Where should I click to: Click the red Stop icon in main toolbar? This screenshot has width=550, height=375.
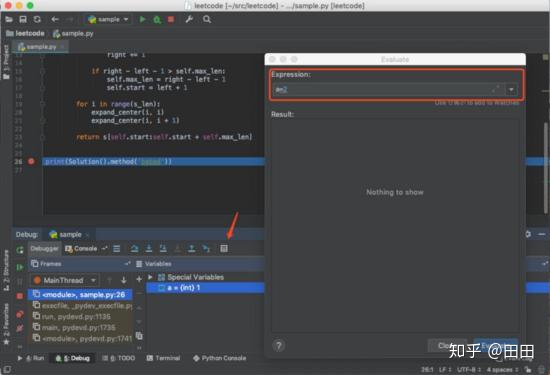pos(171,19)
